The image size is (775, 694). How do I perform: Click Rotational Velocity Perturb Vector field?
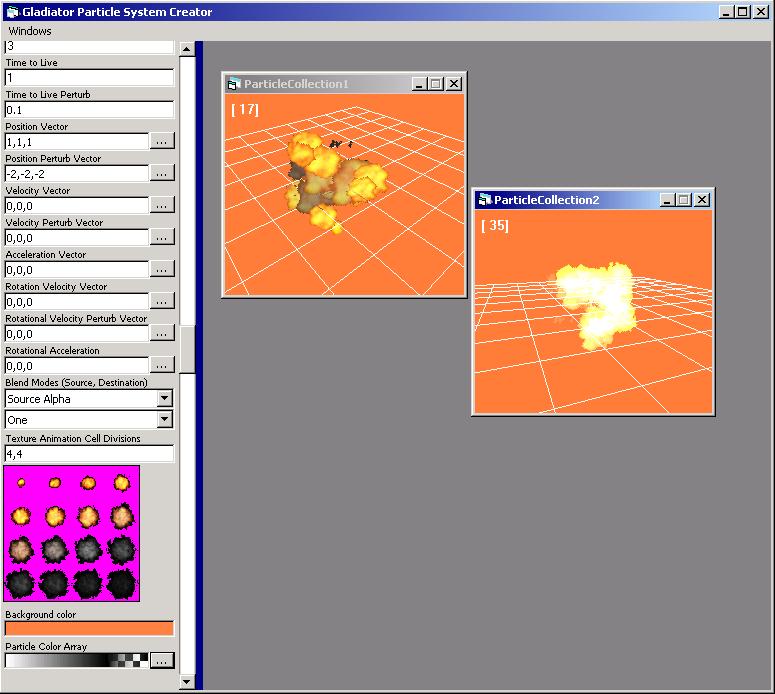click(77, 334)
